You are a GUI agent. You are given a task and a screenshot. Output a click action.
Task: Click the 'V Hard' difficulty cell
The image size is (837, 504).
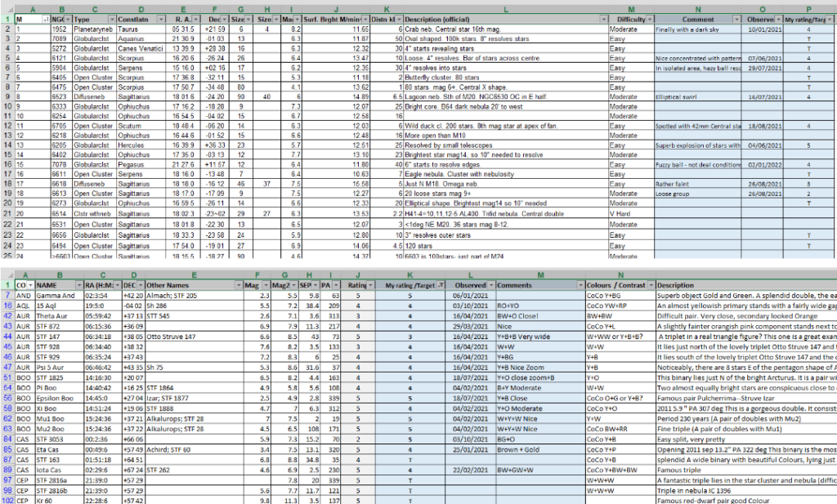(632, 213)
